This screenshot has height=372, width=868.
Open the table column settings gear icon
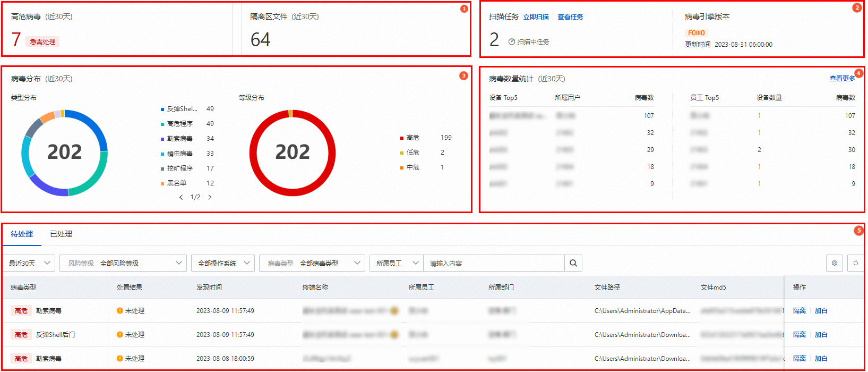[x=835, y=263]
